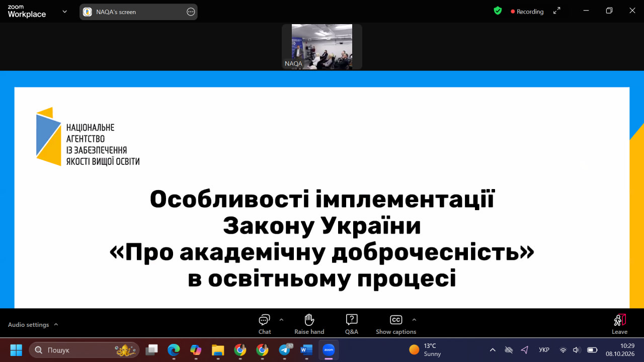Expand caption options arrow

414,319
